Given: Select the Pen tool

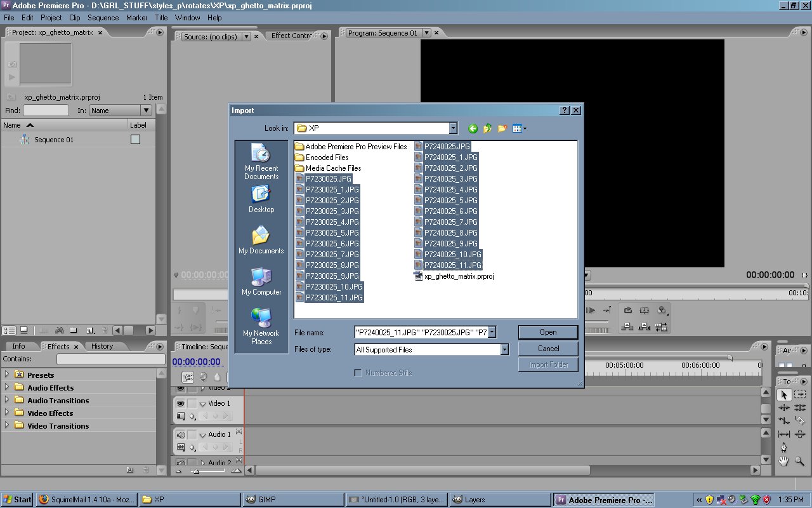Looking at the screenshot, I should click(x=784, y=448).
